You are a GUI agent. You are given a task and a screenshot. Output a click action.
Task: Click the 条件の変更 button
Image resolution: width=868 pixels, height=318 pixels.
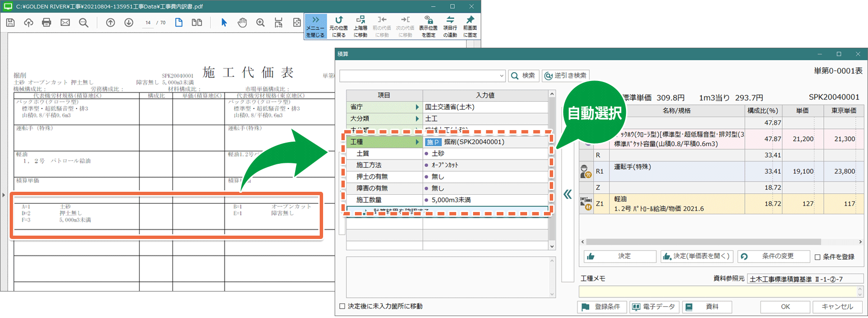pyautogui.click(x=773, y=256)
